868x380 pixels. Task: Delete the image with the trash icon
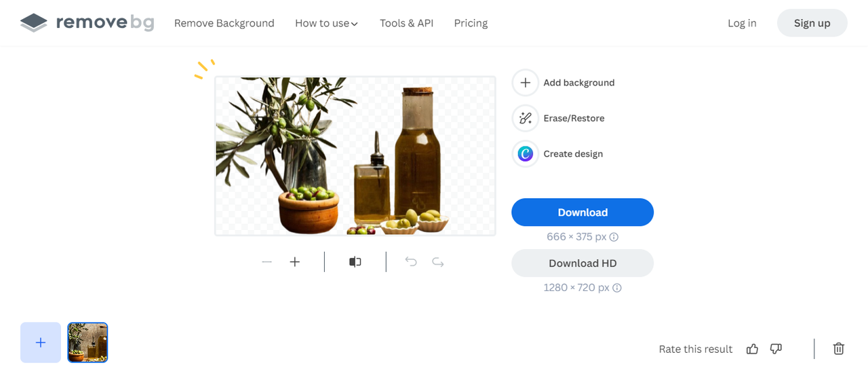point(839,349)
